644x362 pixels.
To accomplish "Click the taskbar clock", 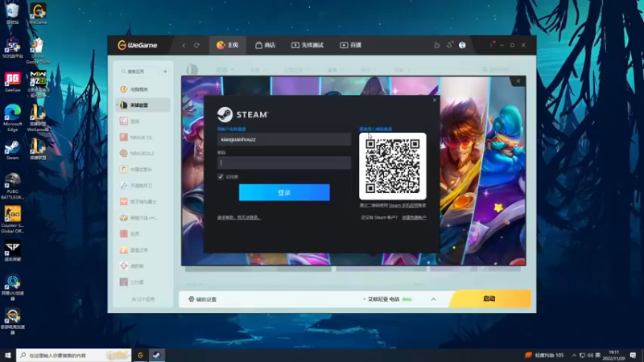I will [x=613, y=355].
